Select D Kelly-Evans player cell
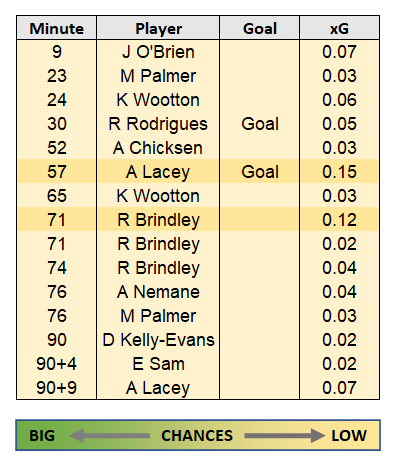The height and width of the screenshot is (472, 396). coord(158,340)
